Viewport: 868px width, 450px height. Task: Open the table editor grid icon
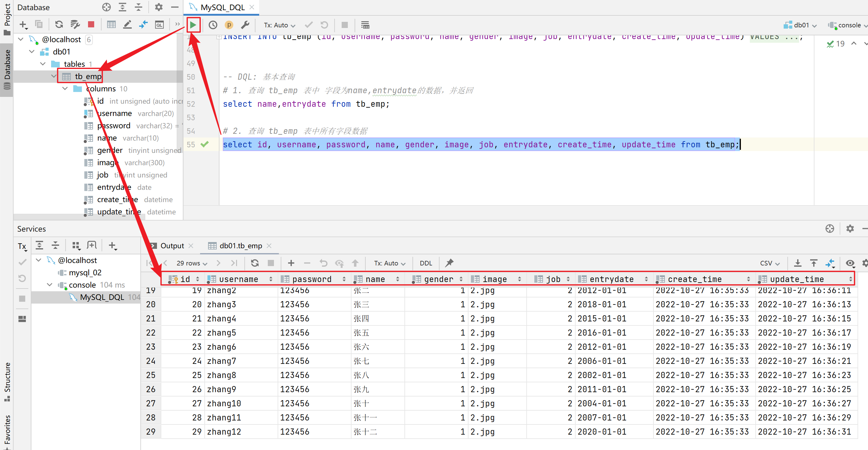coord(111,24)
